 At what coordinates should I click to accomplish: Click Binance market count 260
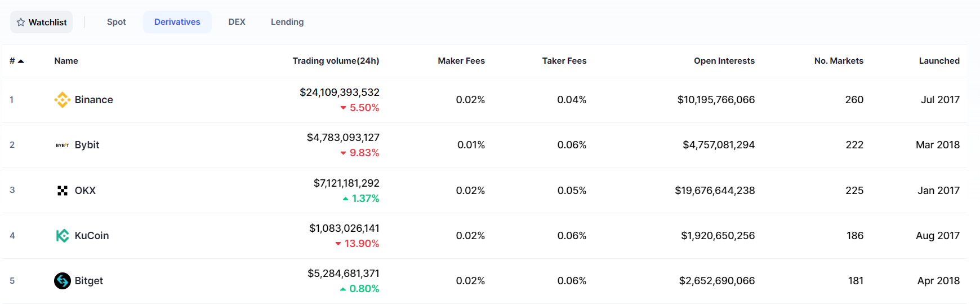point(854,100)
